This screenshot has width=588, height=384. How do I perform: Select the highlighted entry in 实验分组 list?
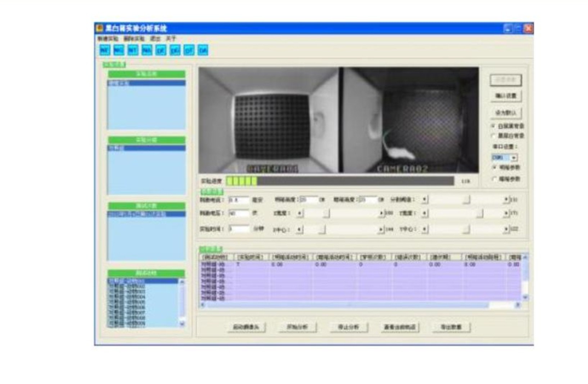pos(146,148)
